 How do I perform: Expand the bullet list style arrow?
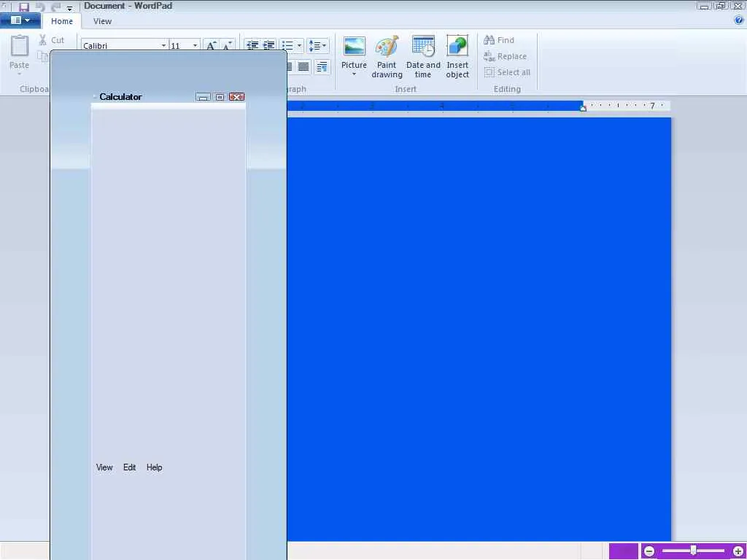pyautogui.click(x=299, y=46)
